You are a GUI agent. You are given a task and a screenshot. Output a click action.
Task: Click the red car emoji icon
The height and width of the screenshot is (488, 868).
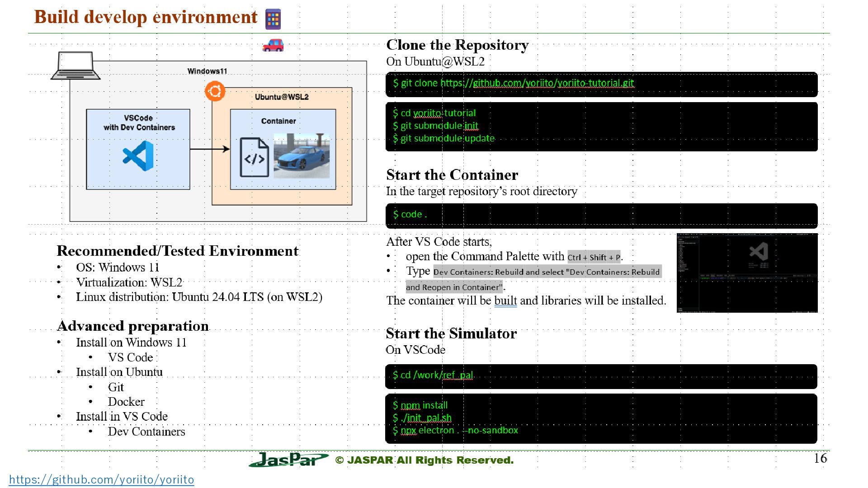273,45
